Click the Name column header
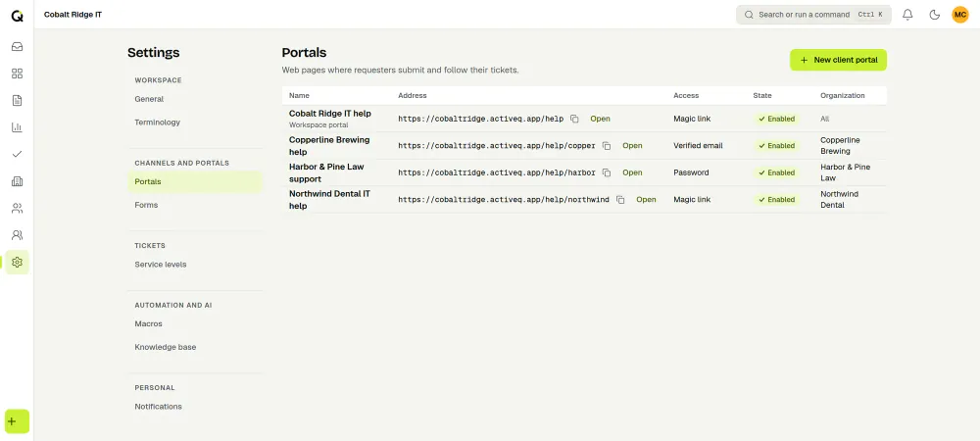 [x=299, y=96]
